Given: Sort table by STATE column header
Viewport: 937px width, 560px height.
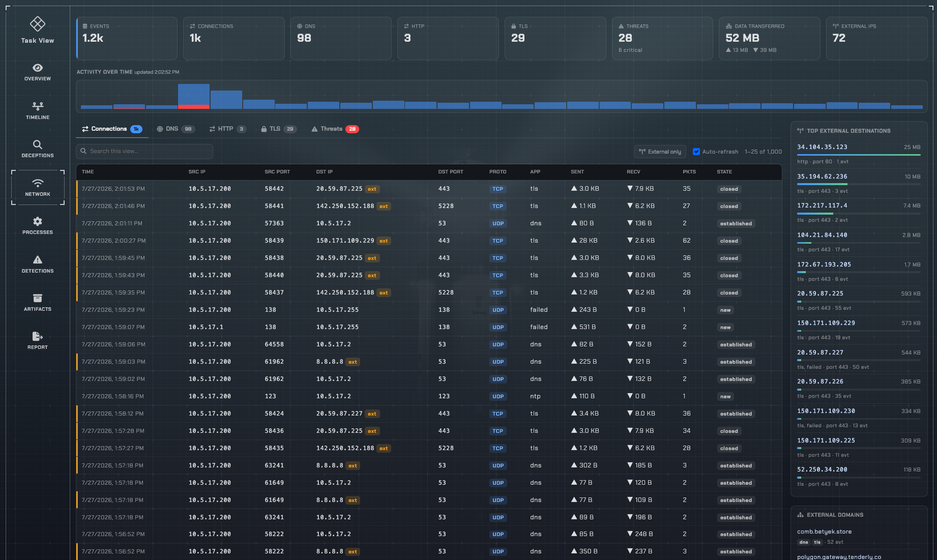Looking at the screenshot, I should tap(724, 172).
